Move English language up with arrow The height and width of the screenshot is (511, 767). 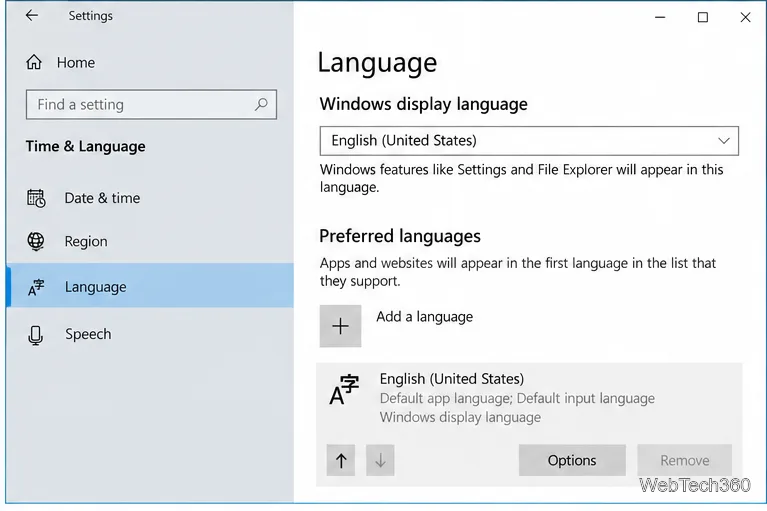[341, 460]
